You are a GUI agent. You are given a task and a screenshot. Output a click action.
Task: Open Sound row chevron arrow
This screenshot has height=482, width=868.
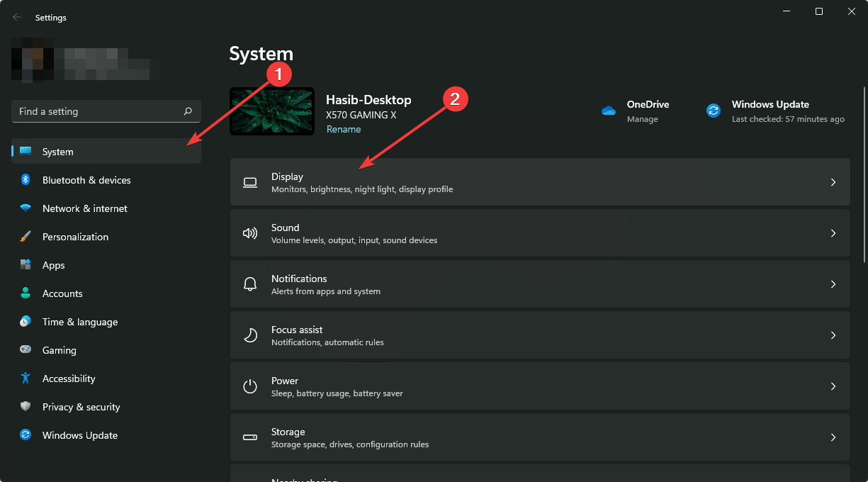pos(833,233)
